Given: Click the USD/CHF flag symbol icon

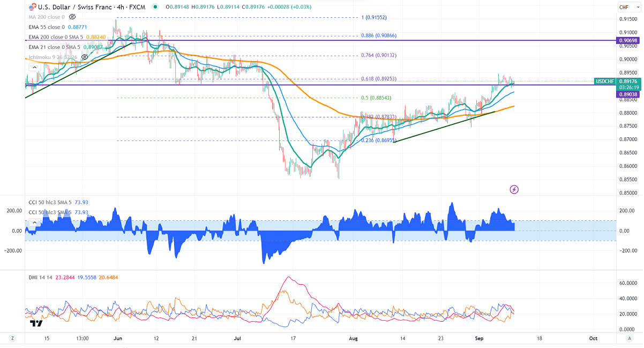Looking at the screenshot, I should [x=33, y=7].
